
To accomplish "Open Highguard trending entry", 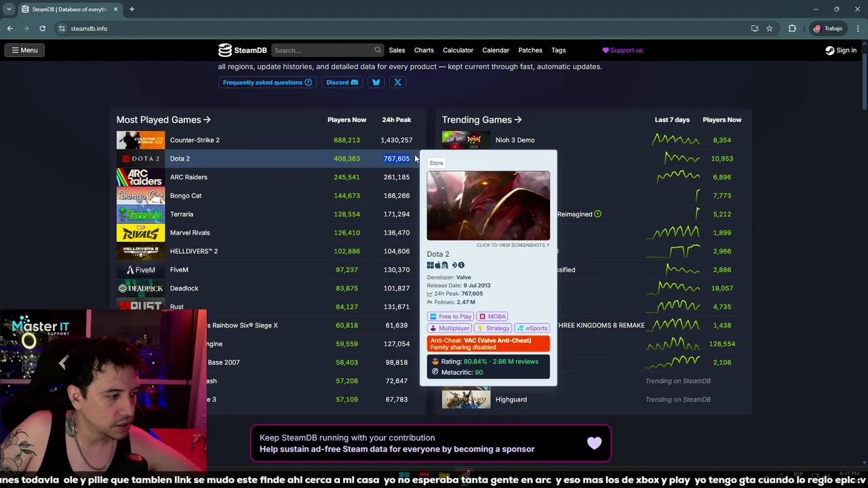I will 511,399.
